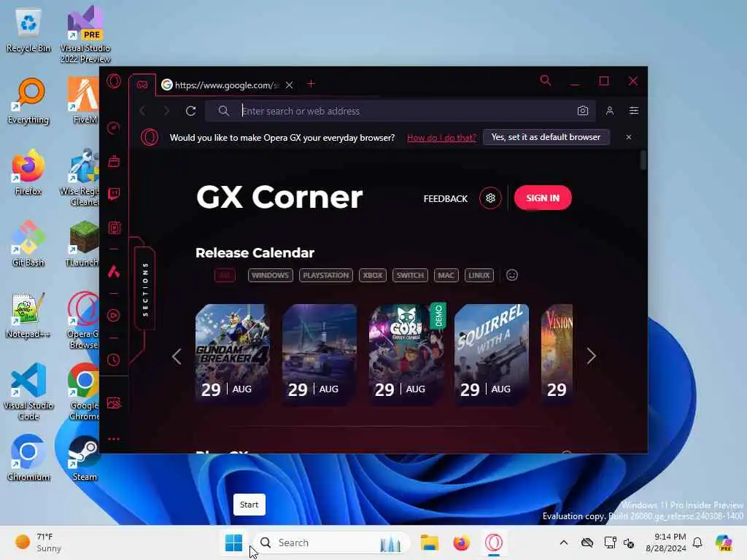Open the Squirrel With A Gun card
Viewport: 747px width, 560px height.
492,355
